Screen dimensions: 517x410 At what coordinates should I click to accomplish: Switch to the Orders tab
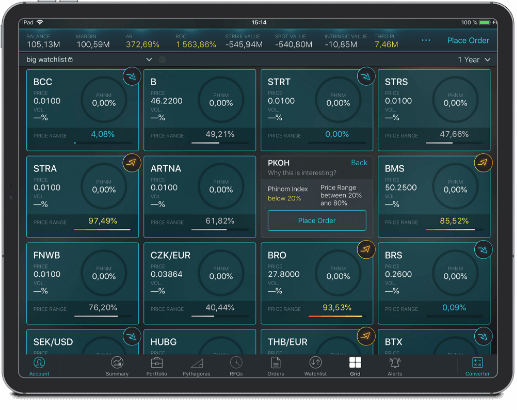(276, 366)
